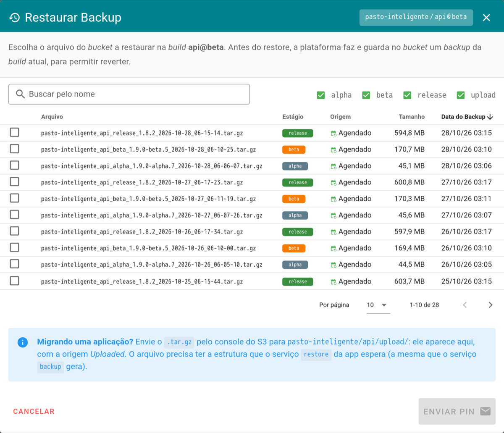Click the beta badge in the 170,3 MB row
The image size is (504, 433).
coord(294,199)
